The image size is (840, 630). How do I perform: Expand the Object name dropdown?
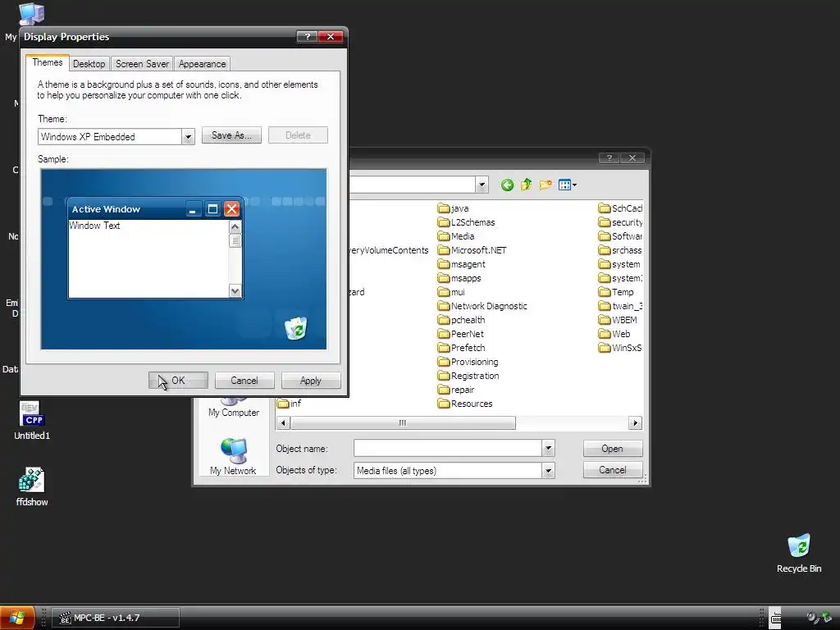(548, 449)
